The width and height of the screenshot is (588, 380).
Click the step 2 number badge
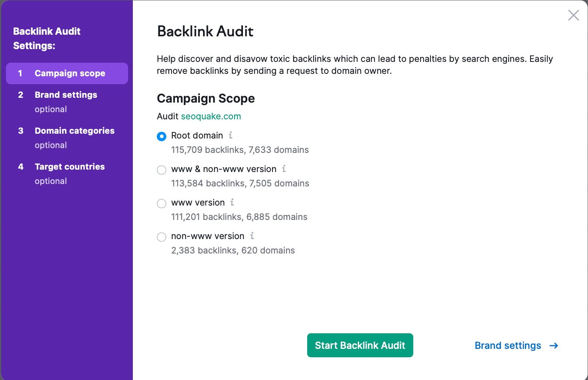tap(20, 95)
